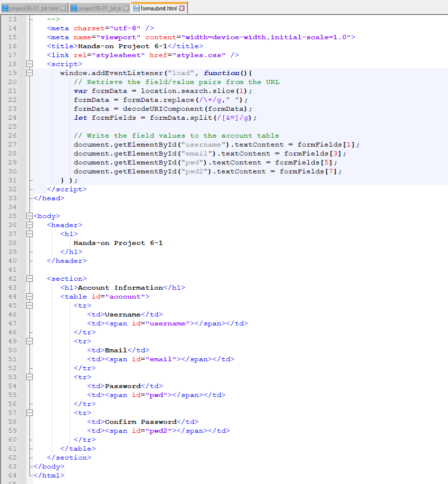This screenshot has height=484, width=448.
Task: Click the file icon on project06-01_txt.html tab
Action: [4, 8]
